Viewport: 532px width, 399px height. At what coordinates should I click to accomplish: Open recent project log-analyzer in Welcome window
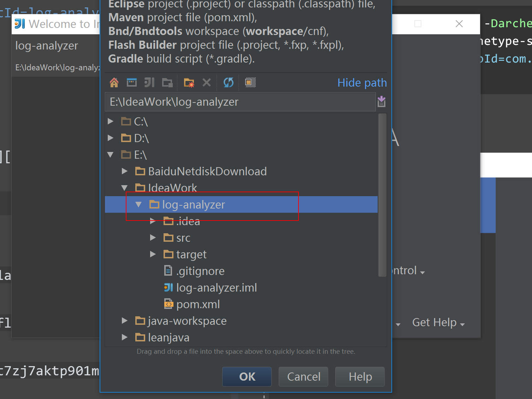click(x=57, y=55)
